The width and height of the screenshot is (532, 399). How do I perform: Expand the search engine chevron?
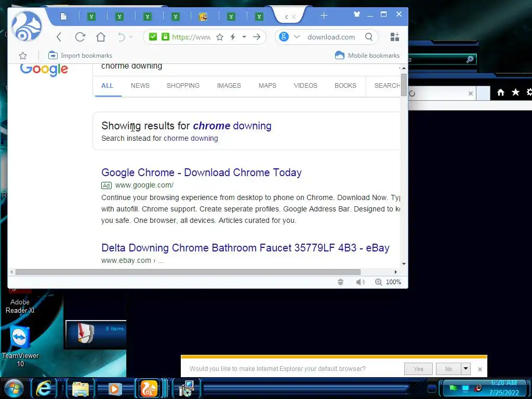coord(297,37)
